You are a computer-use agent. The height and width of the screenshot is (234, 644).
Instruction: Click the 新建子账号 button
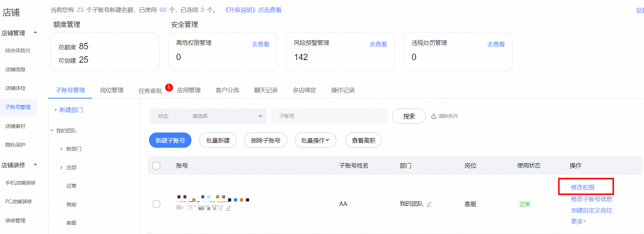[170, 140]
